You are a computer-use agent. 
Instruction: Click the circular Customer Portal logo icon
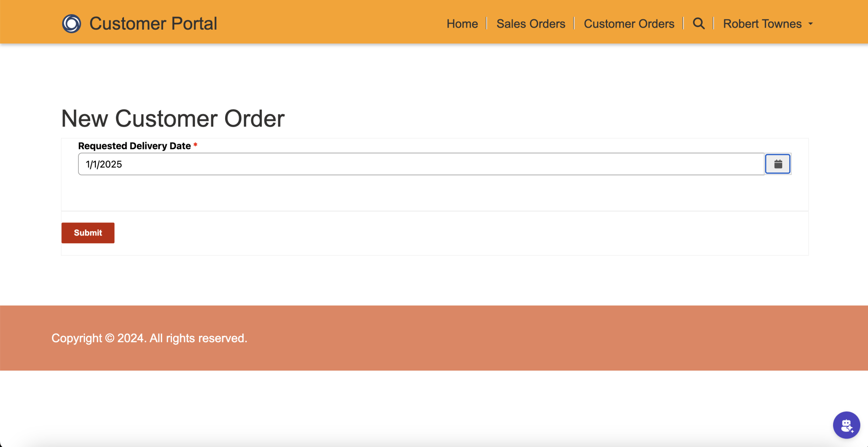[x=72, y=24]
